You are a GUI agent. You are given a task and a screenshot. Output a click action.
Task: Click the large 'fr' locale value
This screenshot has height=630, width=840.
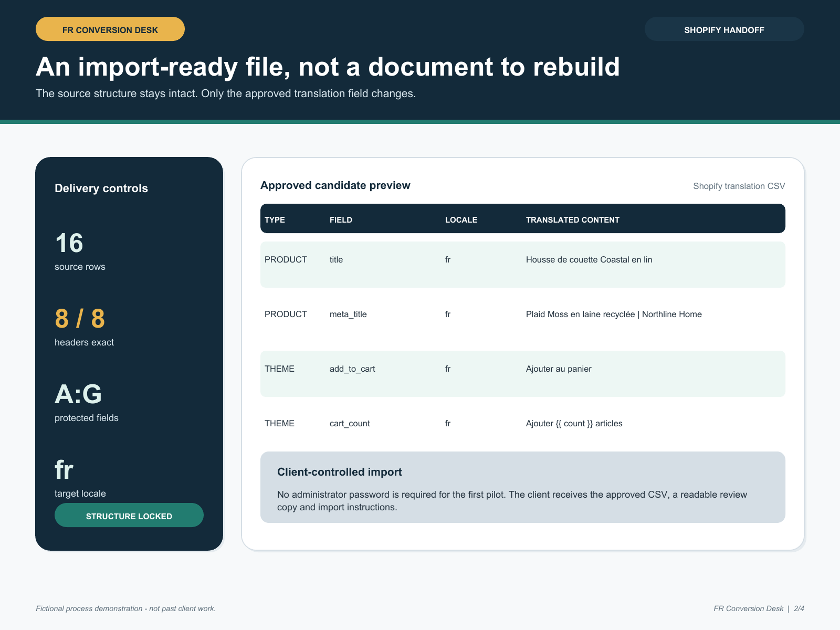(x=64, y=469)
